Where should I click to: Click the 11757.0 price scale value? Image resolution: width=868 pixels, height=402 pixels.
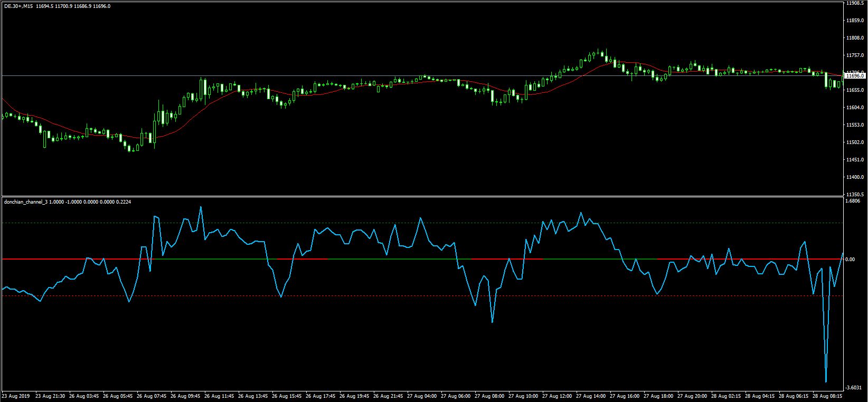tap(854, 55)
